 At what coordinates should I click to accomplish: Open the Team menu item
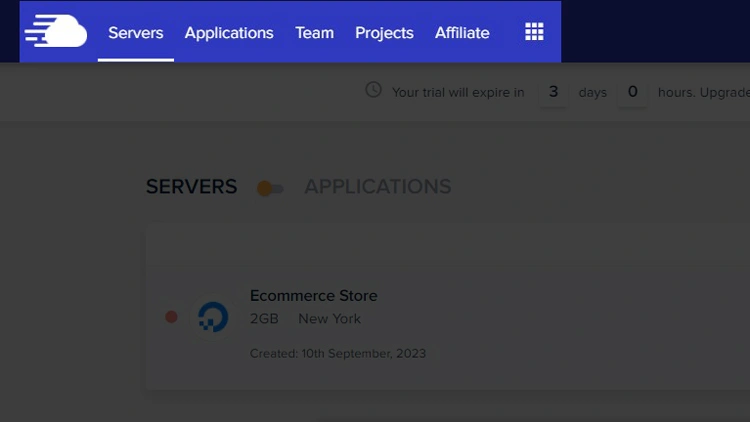(314, 33)
